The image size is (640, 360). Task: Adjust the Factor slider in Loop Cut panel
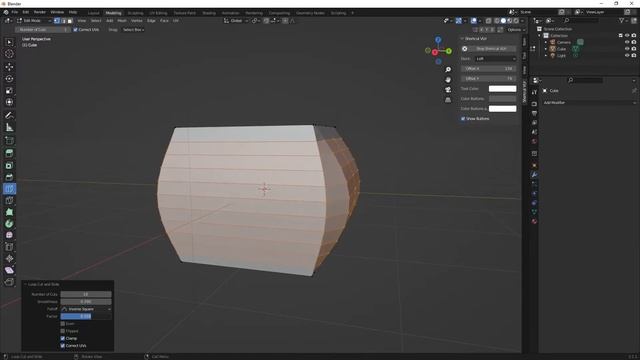[x=86, y=316]
